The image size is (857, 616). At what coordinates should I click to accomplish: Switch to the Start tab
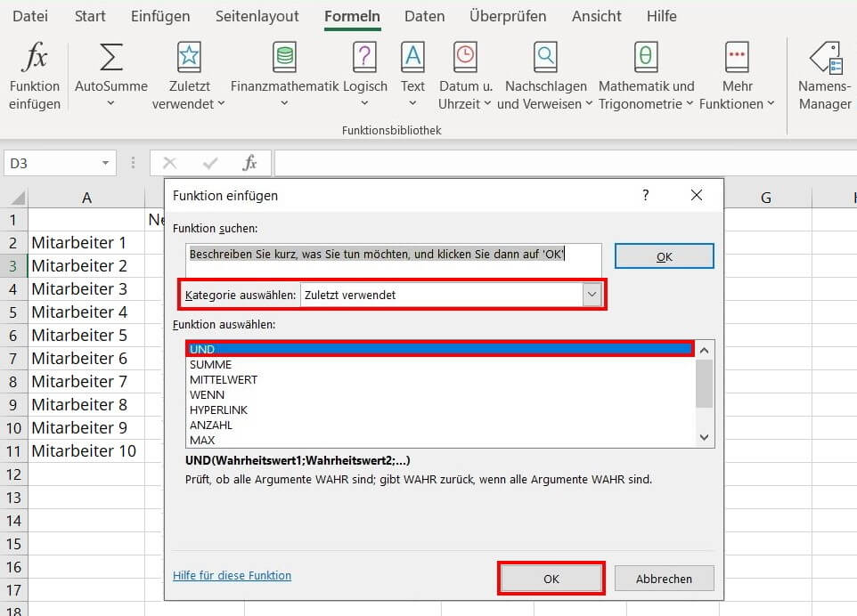click(x=90, y=16)
